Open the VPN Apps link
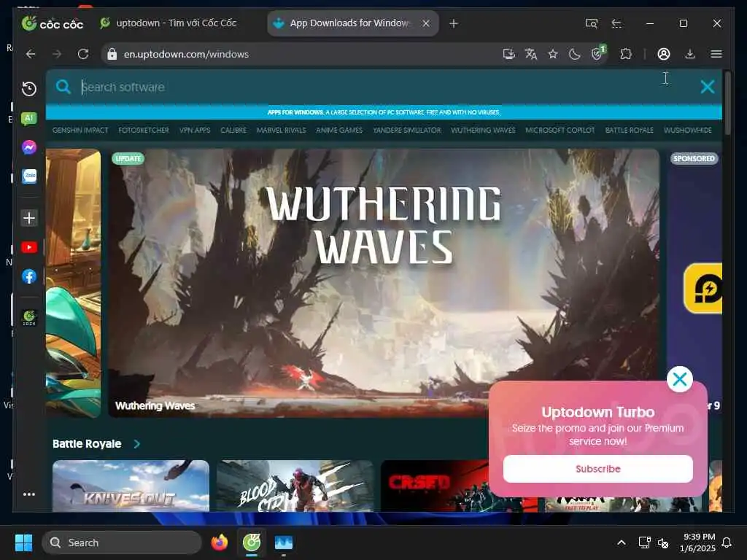The width and height of the screenshot is (747, 560). (194, 130)
